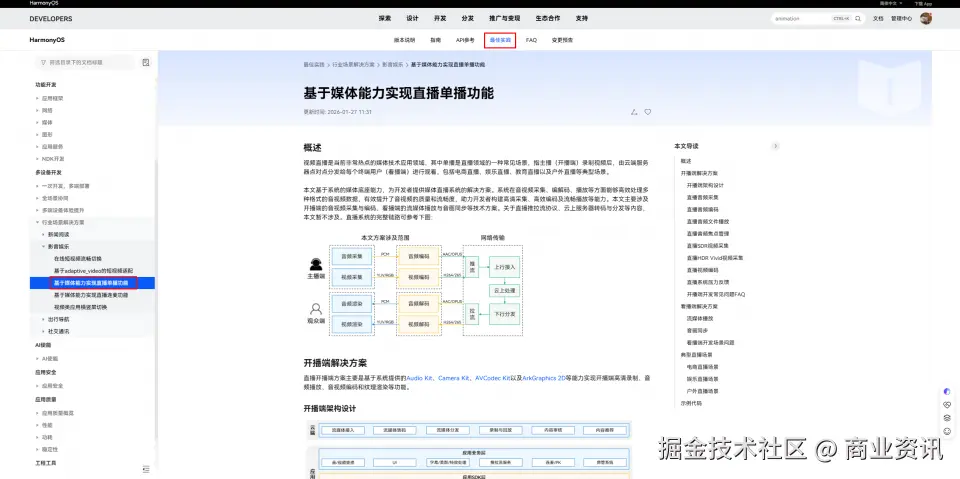The height and width of the screenshot is (479, 960).
Task: Expand 媒体 tree node
Action: 37,123
